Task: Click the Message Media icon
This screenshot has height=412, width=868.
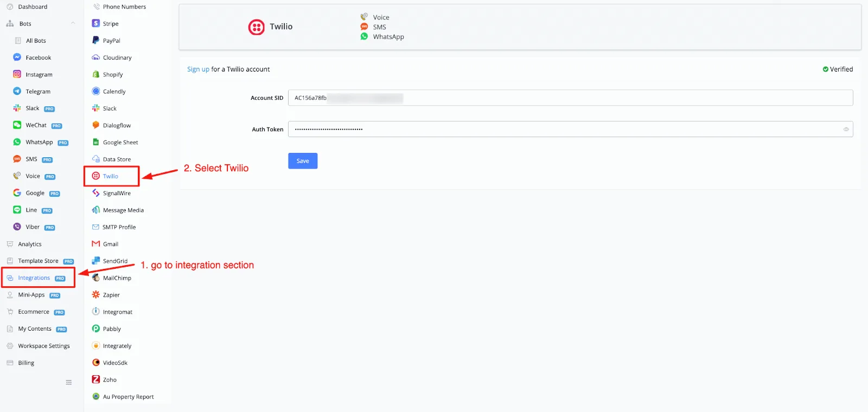Action: point(96,210)
